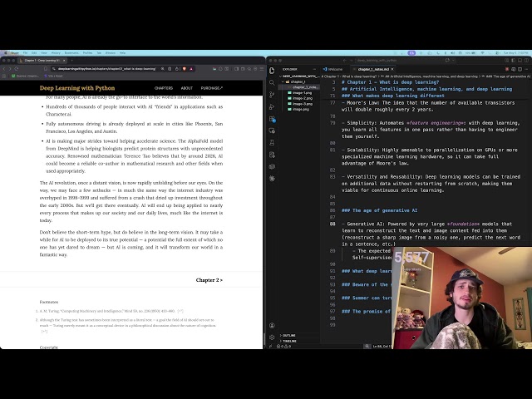Open image.png in the Explorer
532x399 pixels.
coord(301,109)
